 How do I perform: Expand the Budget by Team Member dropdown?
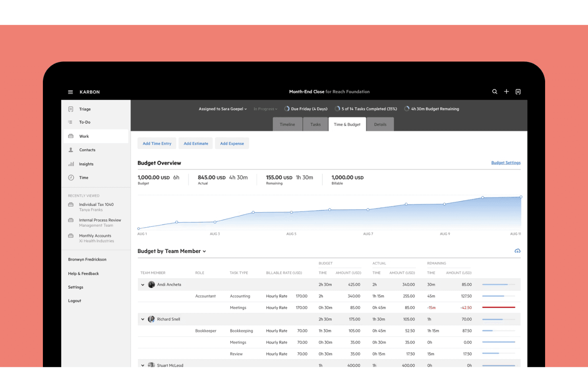[172, 251]
